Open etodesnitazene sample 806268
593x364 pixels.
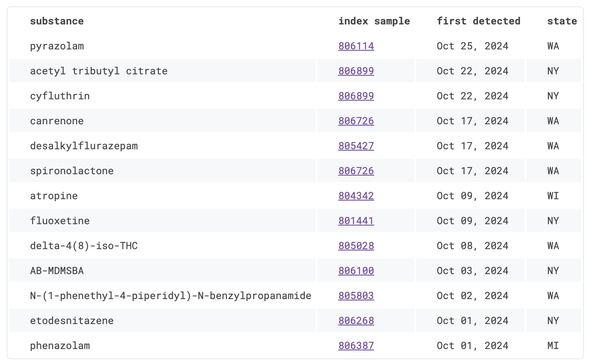click(x=356, y=321)
